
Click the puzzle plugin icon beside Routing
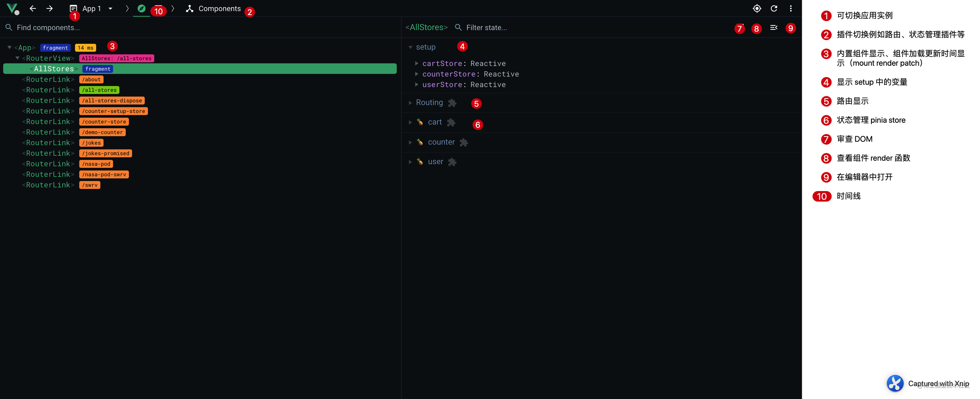click(x=452, y=103)
